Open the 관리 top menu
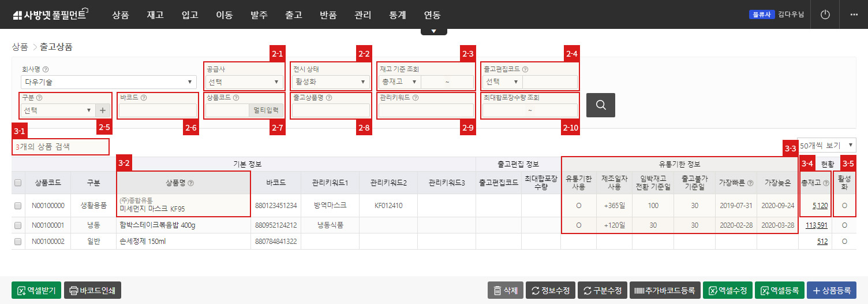This screenshot has width=868, height=304. coord(363,15)
